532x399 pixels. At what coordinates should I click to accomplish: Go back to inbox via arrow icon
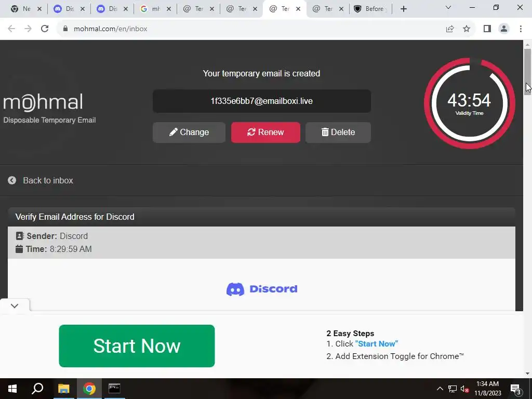click(x=12, y=180)
